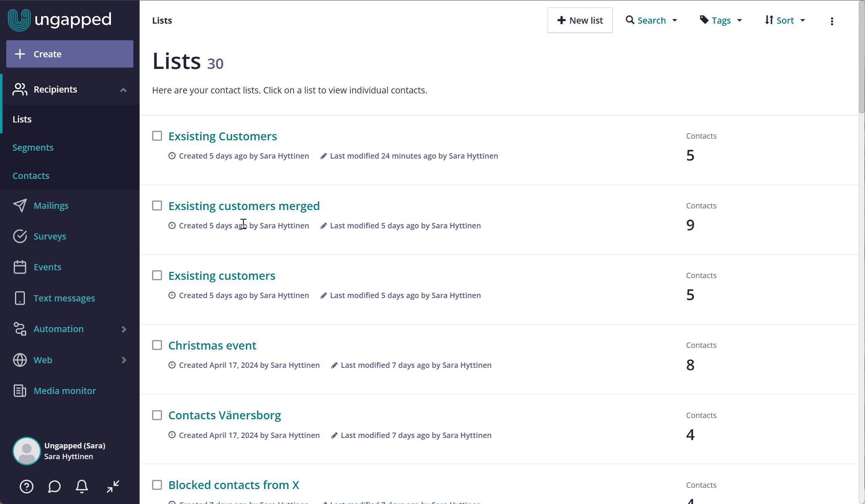865x504 pixels.
Task: Check the Exsisting customers merged checkbox
Action: (x=157, y=206)
